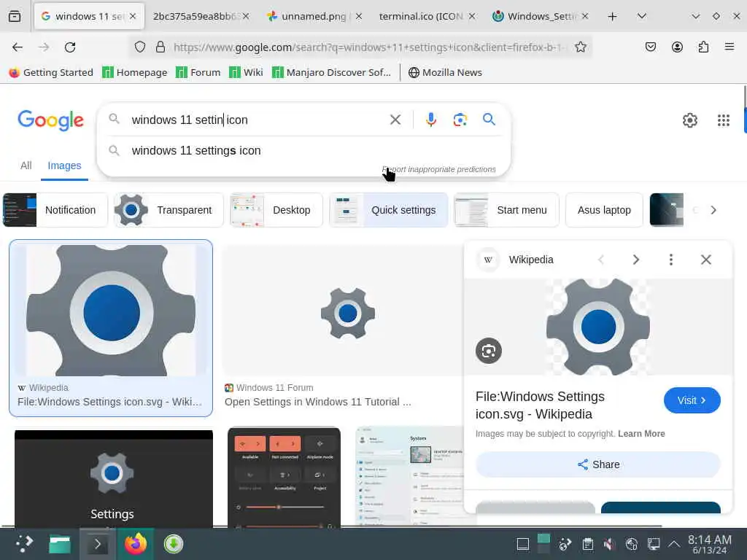
Task: Click the Share button in preview
Action: pyautogui.click(x=598, y=464)
